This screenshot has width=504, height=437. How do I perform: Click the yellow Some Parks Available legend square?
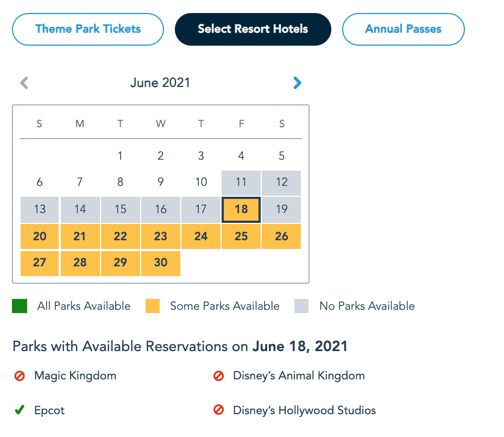[x=153, y=307]
